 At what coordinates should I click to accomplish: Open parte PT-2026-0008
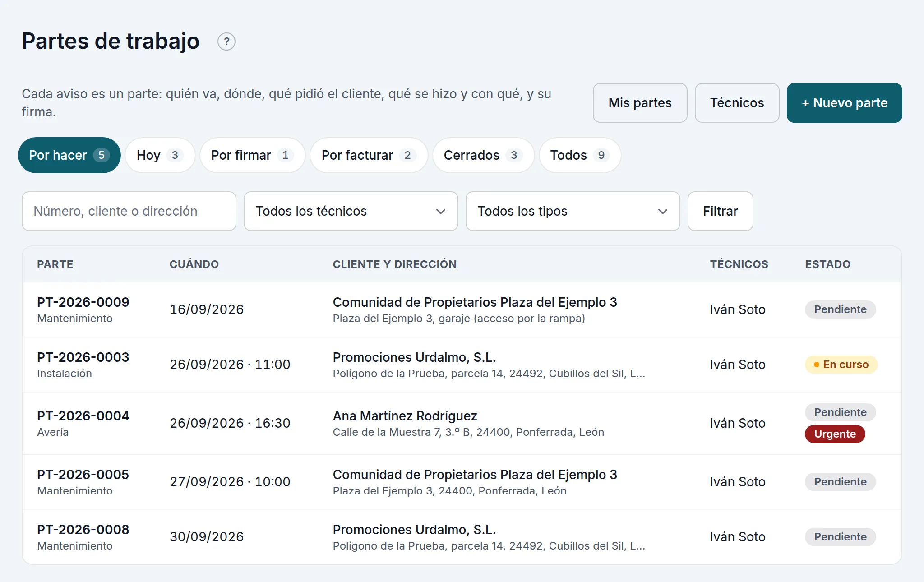pyautogui.click(x=83, y=530)
